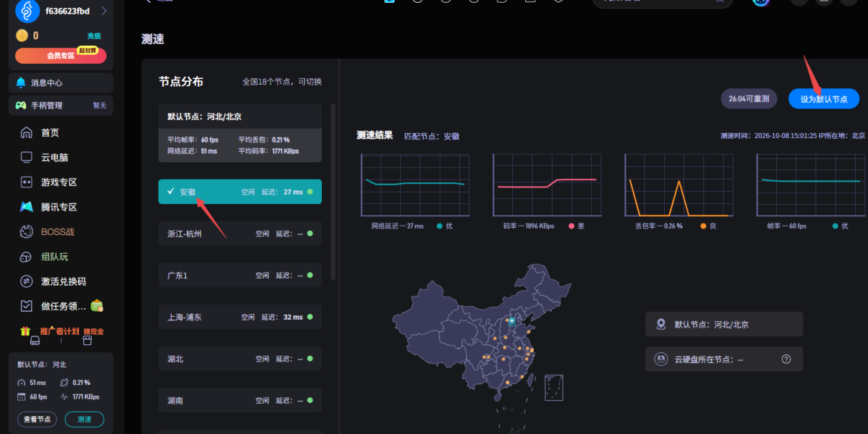Select the 安徽 node entry
The image size is (868, 434).
(x=240, y=192)
